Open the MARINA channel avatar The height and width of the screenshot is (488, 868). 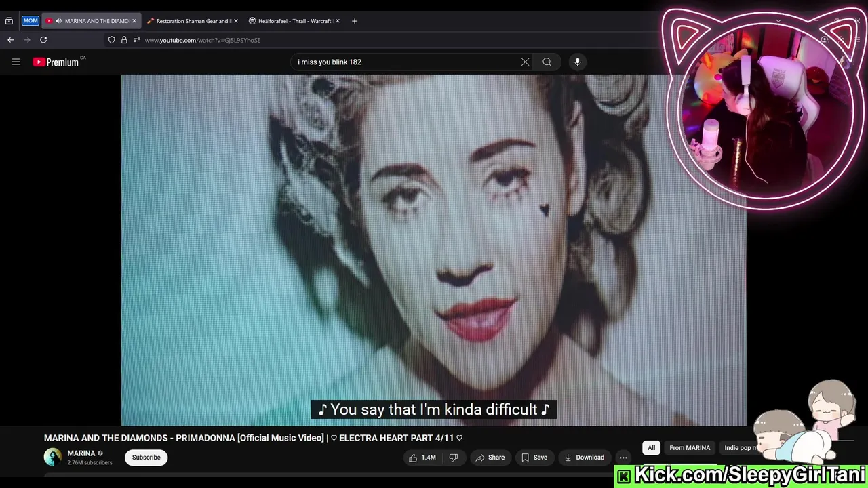(53, 457)
